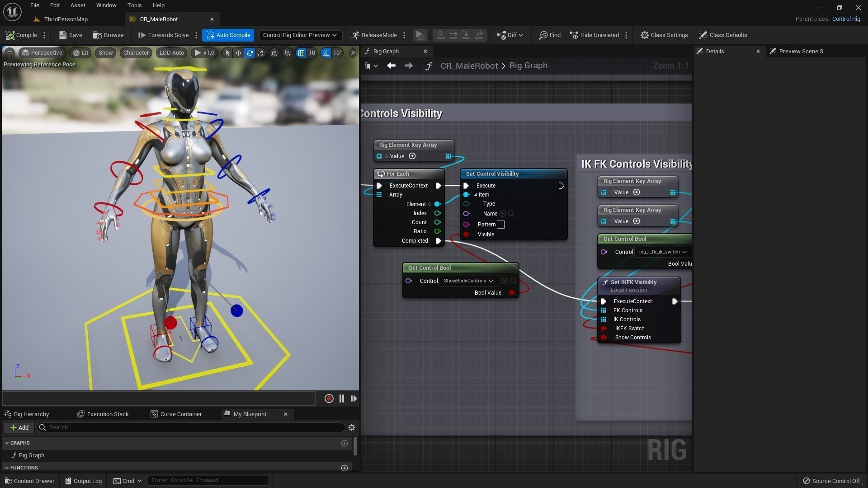The height and width of the screenshot is (488, 868).
Task: Navigate back with the graph arrow
Action: click(392, 66)
